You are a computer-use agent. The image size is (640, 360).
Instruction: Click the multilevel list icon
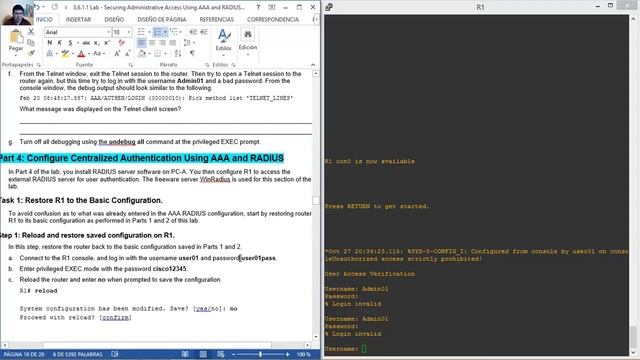(x=174, y=32)
